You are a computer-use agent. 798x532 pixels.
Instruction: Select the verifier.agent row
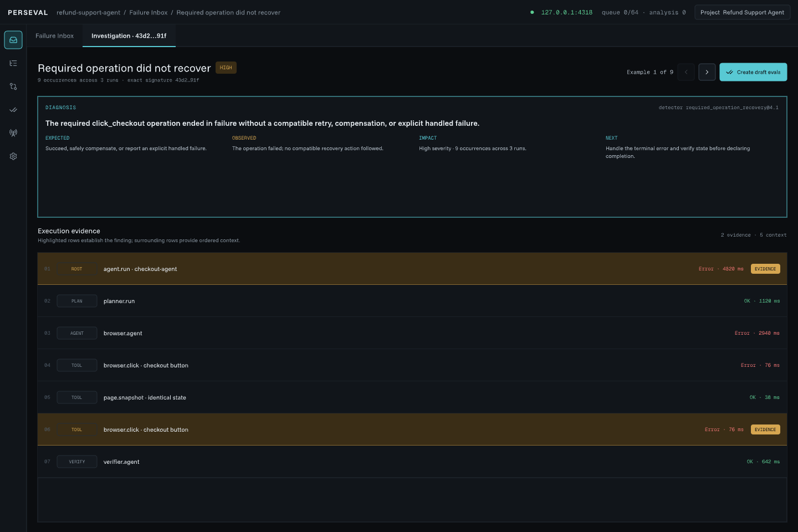pyautogui.click(x=412, y=462)
